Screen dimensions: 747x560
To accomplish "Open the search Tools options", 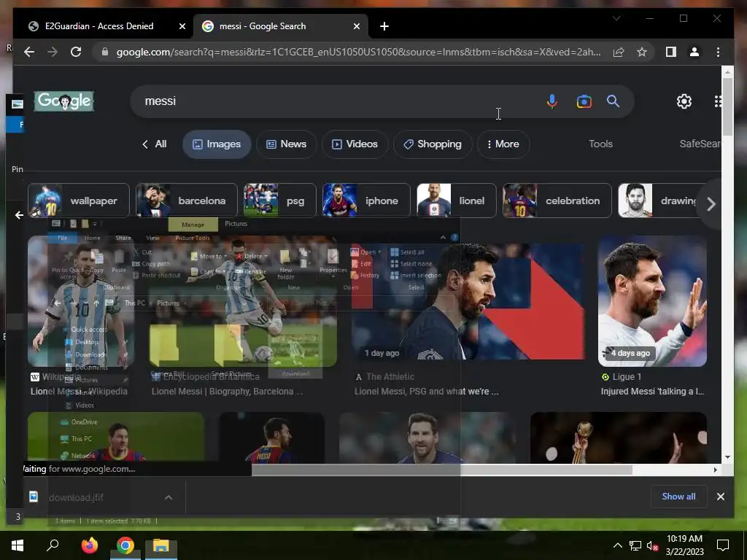I will pos(600,144).
